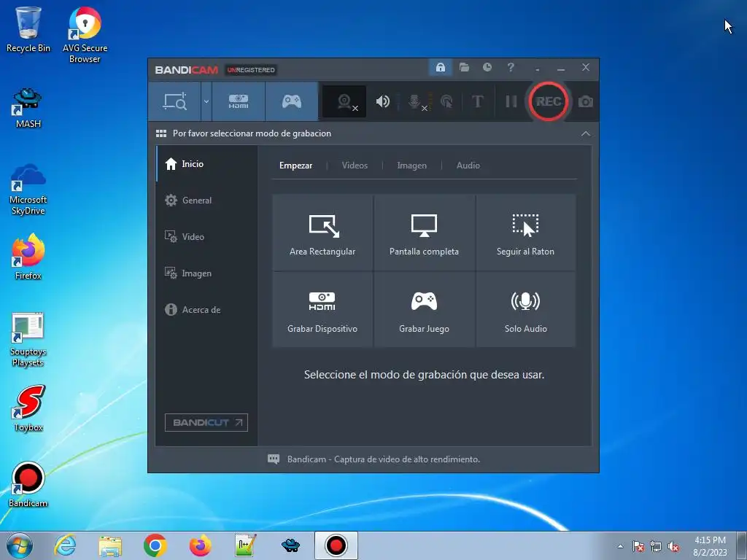Open the Bandicut link button
The height and width of the screenshot is (560, 747).
click(x=206, y=422)
